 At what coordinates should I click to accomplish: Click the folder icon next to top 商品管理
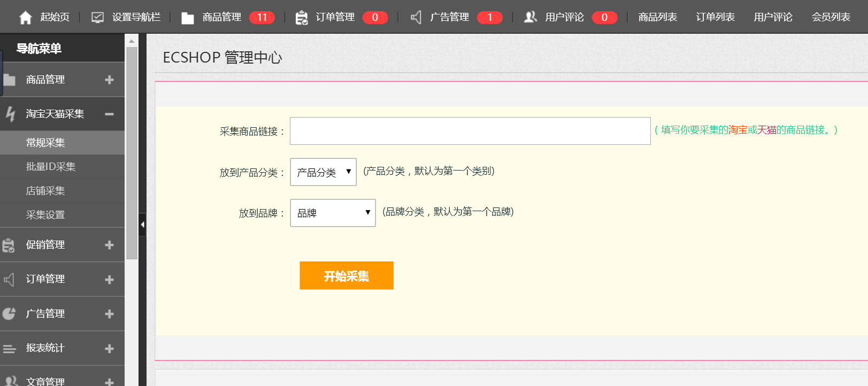[188, 18]
